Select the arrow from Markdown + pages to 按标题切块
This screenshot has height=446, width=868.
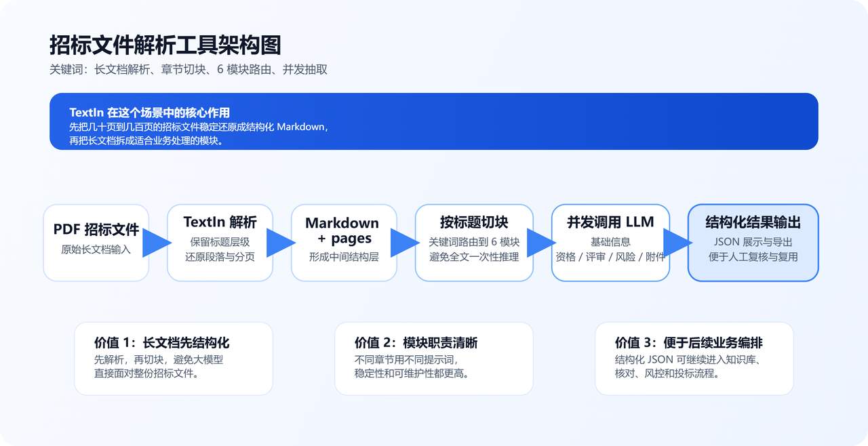[x=405, y=243]
